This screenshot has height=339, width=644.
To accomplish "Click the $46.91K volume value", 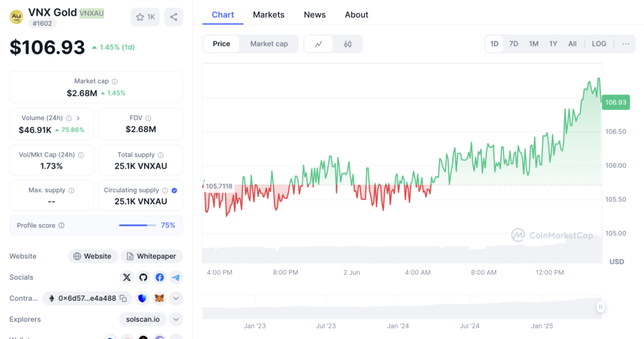I will 35,130.
